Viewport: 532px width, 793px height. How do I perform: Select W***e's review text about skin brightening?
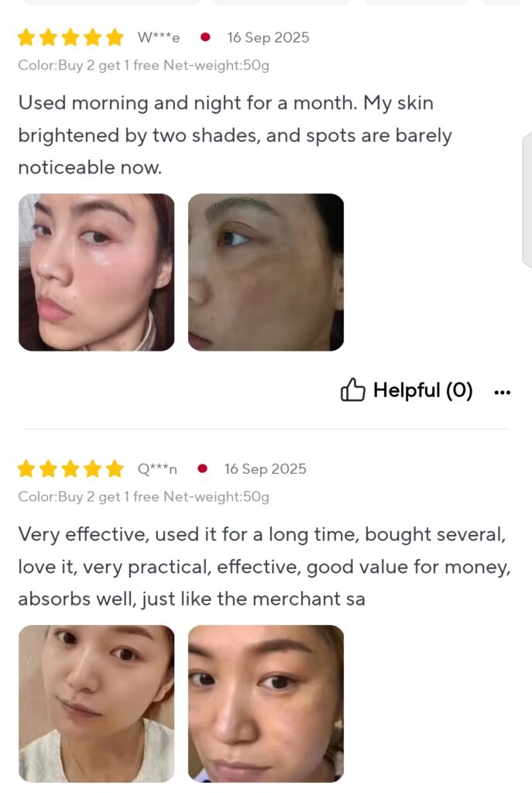(235, 135)
